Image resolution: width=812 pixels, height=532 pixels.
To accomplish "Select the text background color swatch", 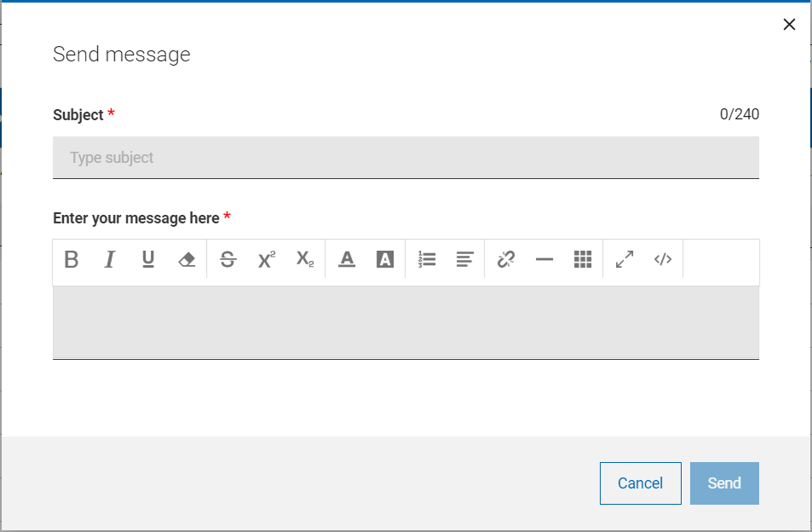I will click(384, 260).
